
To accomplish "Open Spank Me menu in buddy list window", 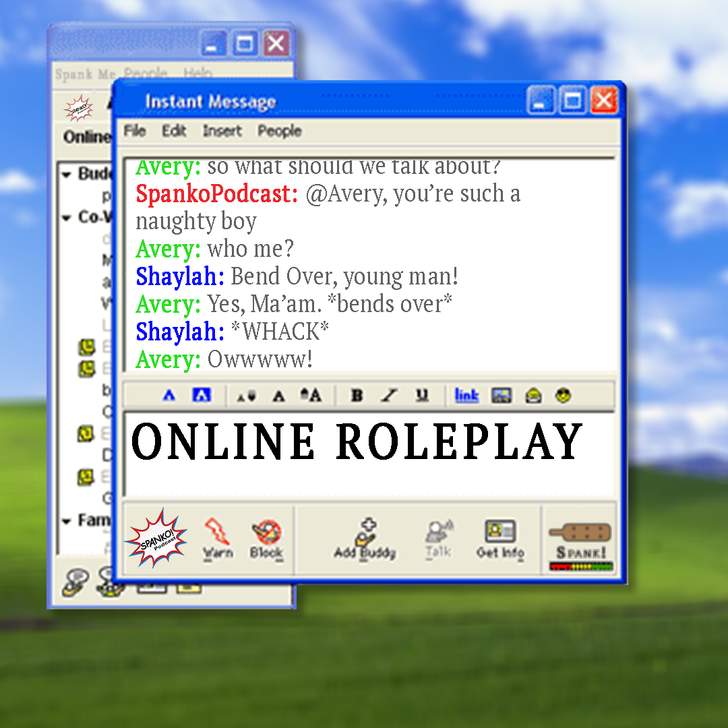I will coord(85,74).
